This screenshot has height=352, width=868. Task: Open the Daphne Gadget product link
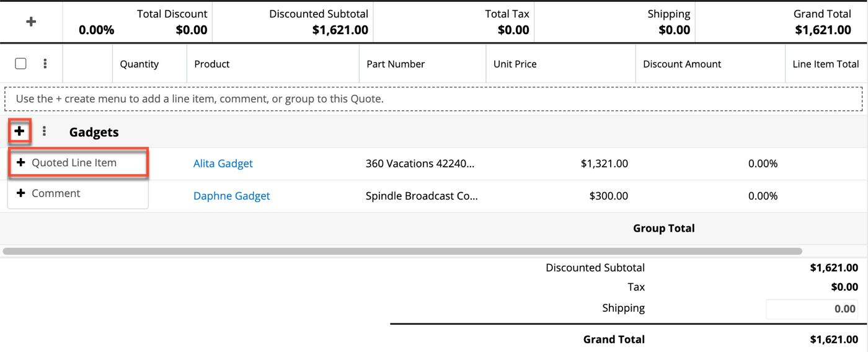(x=232, y=196)
